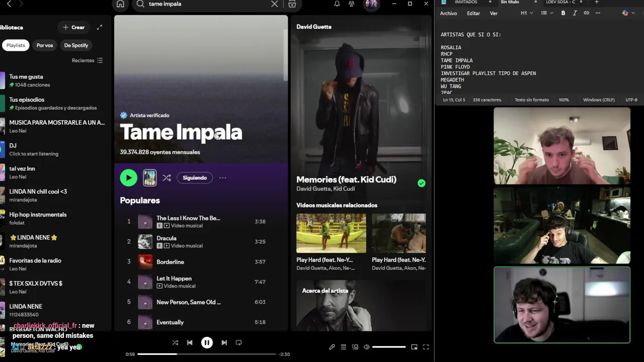
Task: Open the first Play Hard video thumbnail
Action: (x=331, y=233)
